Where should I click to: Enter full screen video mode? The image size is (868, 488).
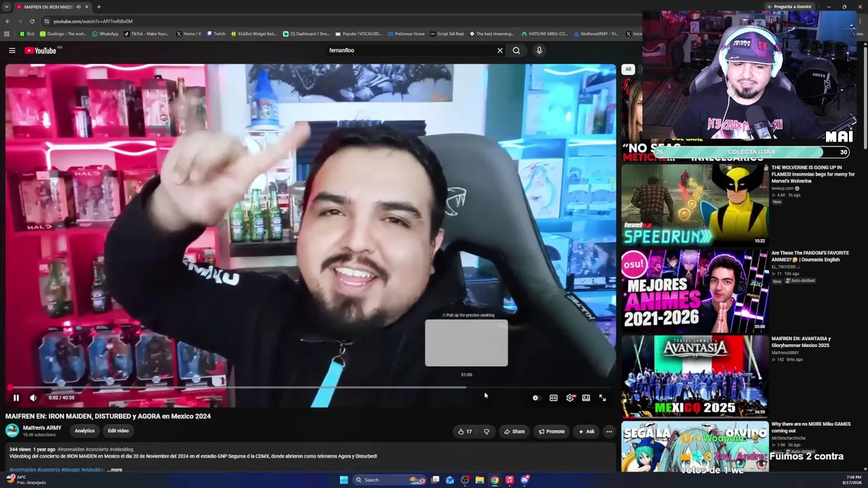click(602, 398)
